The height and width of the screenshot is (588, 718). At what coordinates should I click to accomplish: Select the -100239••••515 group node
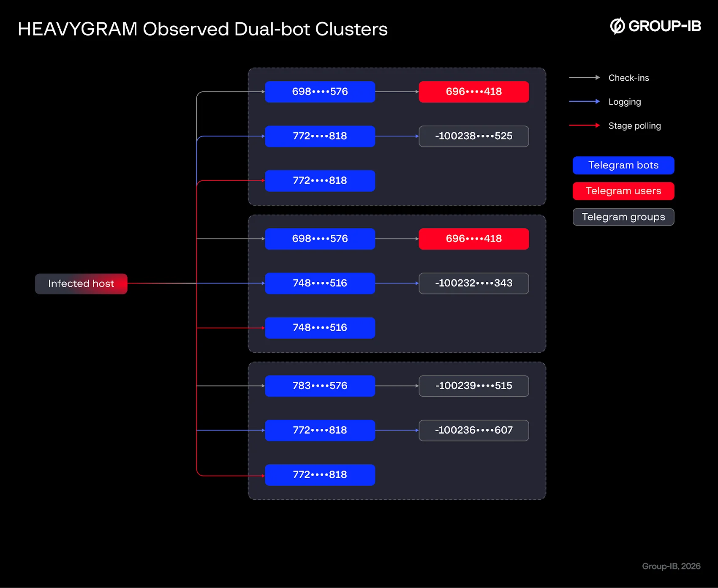pos(473,386)
